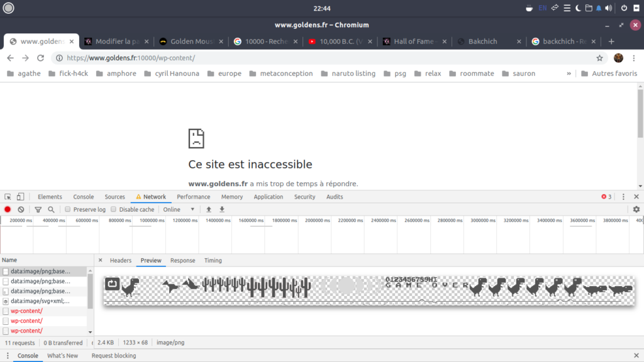Open Network settings gear
Viewport: 644px width, 362px height.
(x=636, y=209)
